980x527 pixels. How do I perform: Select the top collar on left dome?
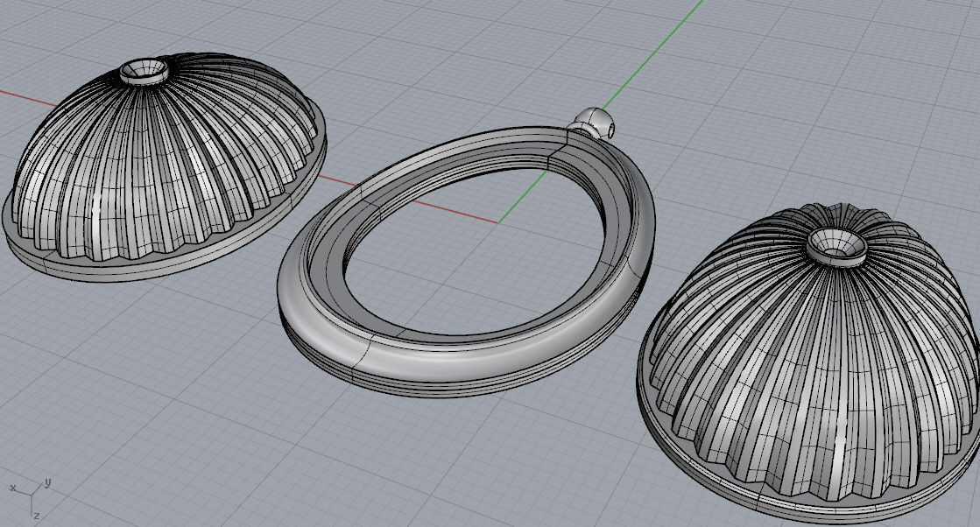[x=145, y=71]
